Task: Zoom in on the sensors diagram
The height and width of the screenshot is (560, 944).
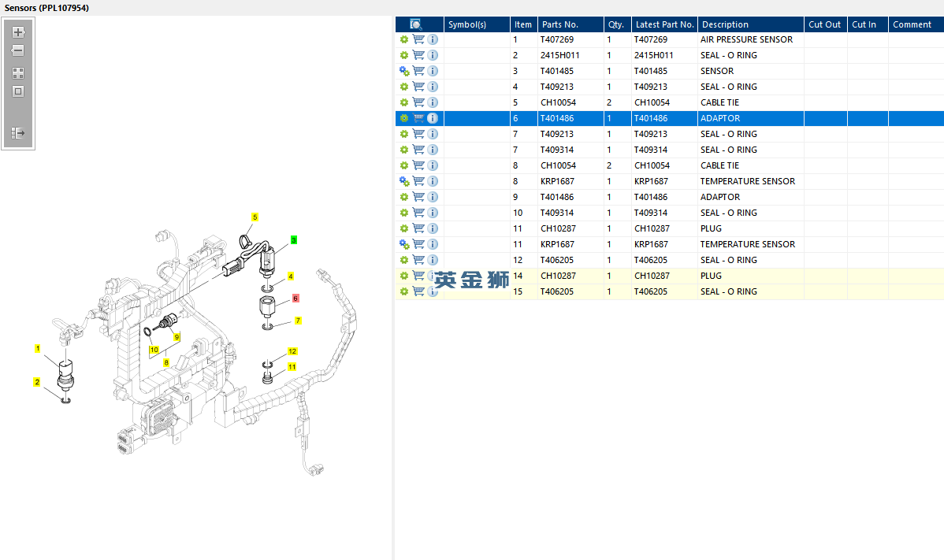Action: (x=18, y=32)
